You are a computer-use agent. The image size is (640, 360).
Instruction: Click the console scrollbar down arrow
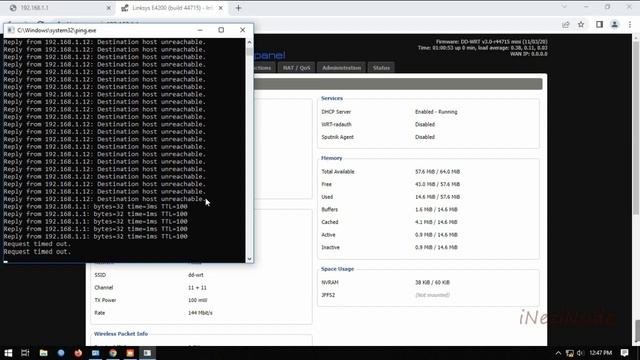249,259
